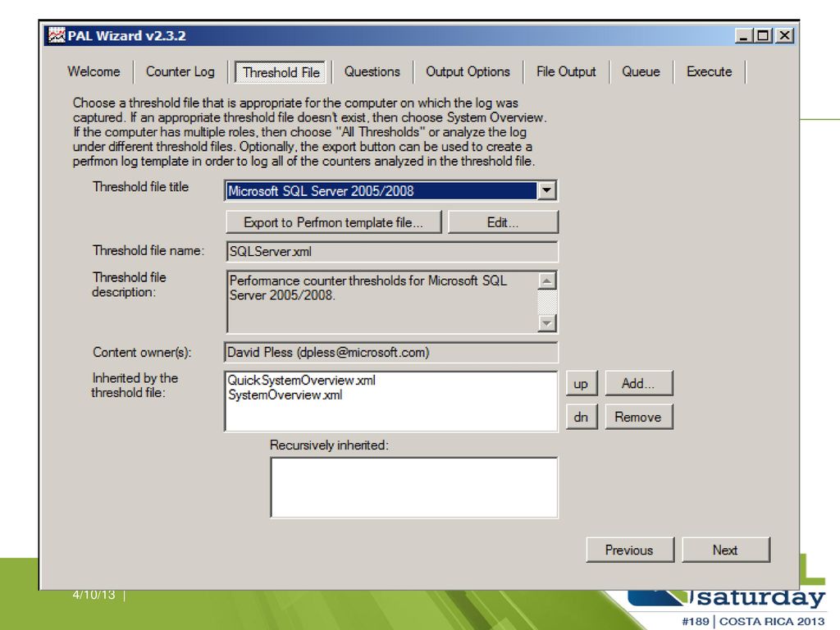Click the David Pless content owner field
The height and width of the screenshot is (630, 840).
click(x=391, y=353)
